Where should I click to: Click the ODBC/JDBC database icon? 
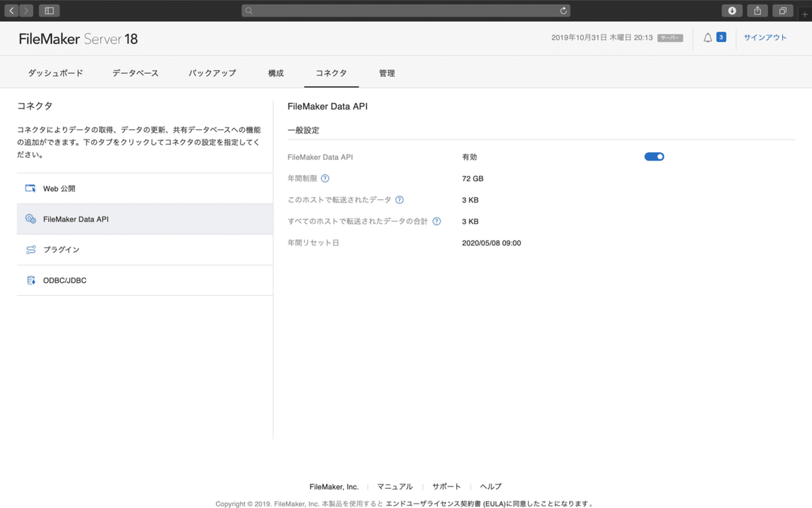click(x=30, y=280)
